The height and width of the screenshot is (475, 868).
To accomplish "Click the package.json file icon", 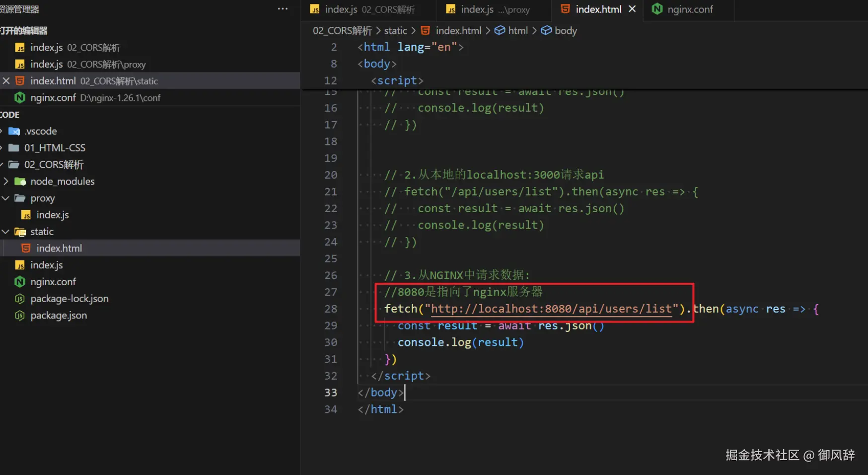I will click(20, 316).
